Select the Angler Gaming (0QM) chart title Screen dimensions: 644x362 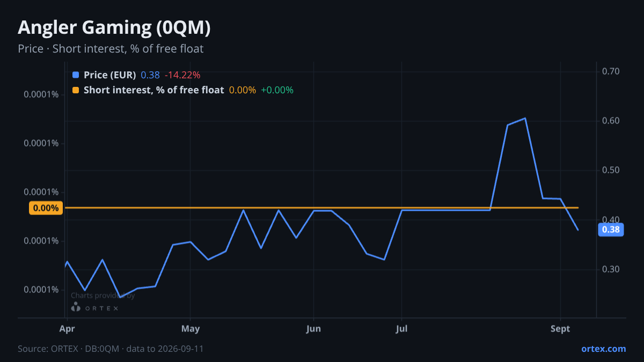tap(114, 28)
